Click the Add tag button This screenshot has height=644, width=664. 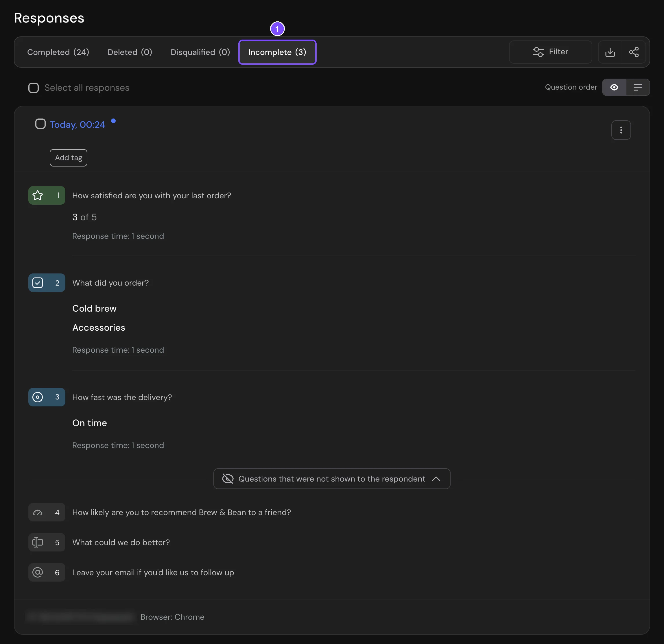click(69, 158)
